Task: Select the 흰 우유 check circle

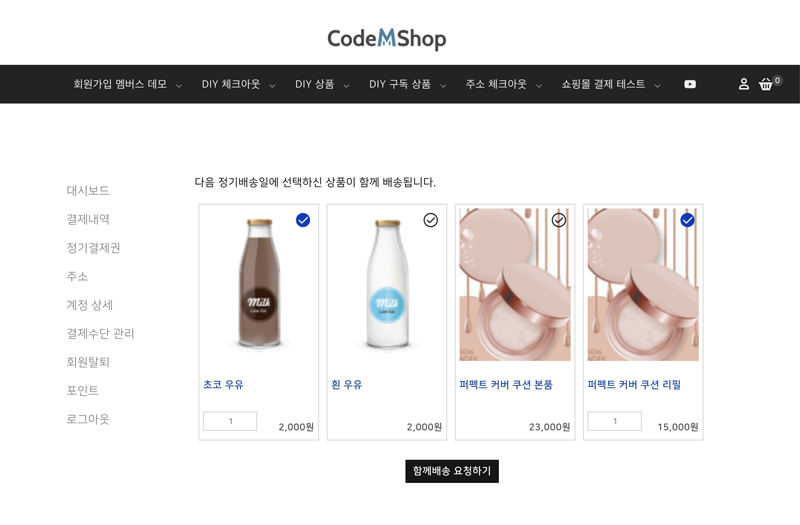Action: (x=431, y=220)
